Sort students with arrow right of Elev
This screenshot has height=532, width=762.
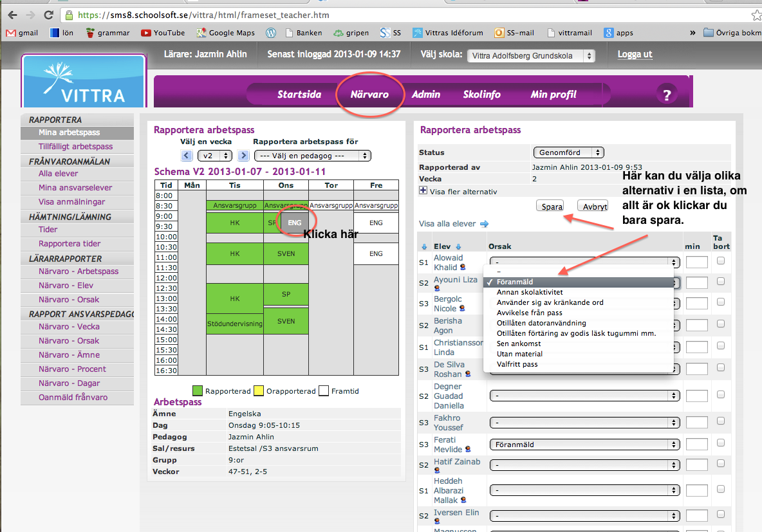coord(458,247)
